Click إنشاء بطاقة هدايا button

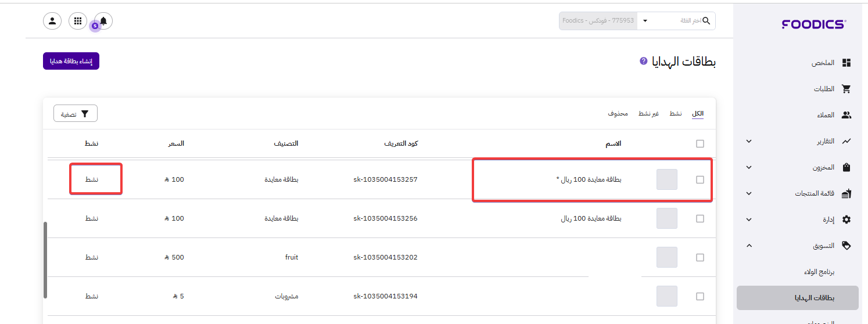(71, 61)
